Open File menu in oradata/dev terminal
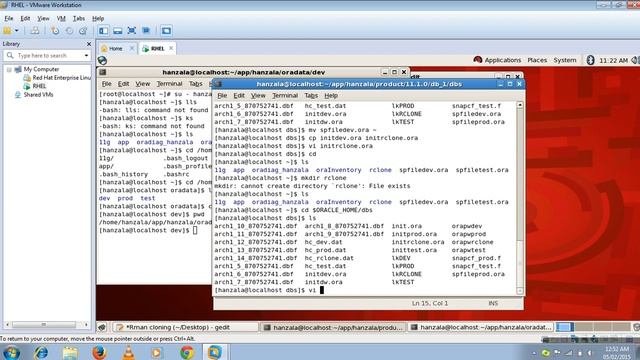 [x=107, y=84]
